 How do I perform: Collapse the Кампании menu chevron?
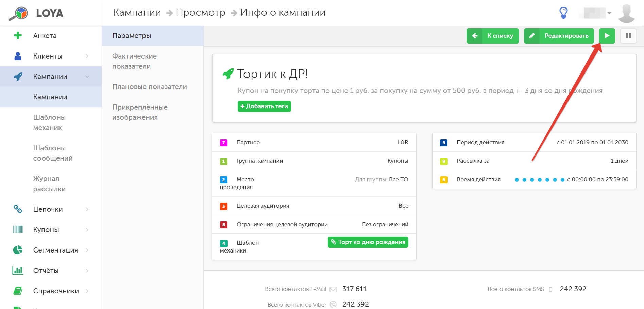click(87, 77)
